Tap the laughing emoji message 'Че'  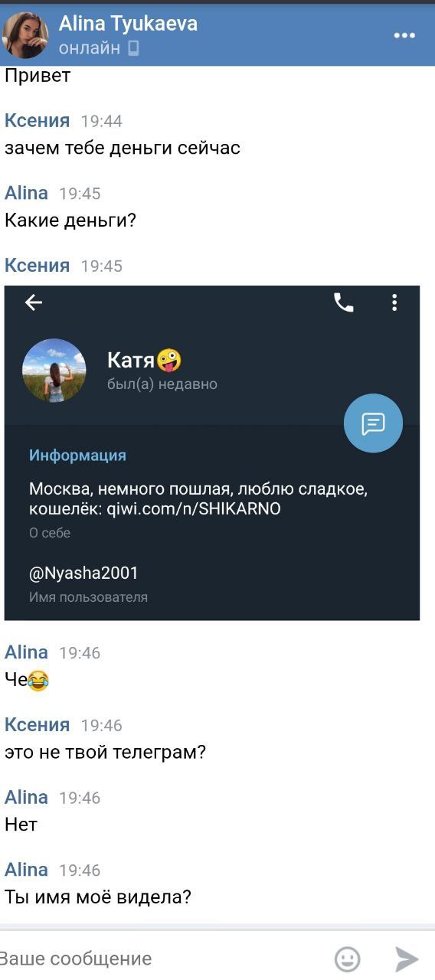coord(27,680)
